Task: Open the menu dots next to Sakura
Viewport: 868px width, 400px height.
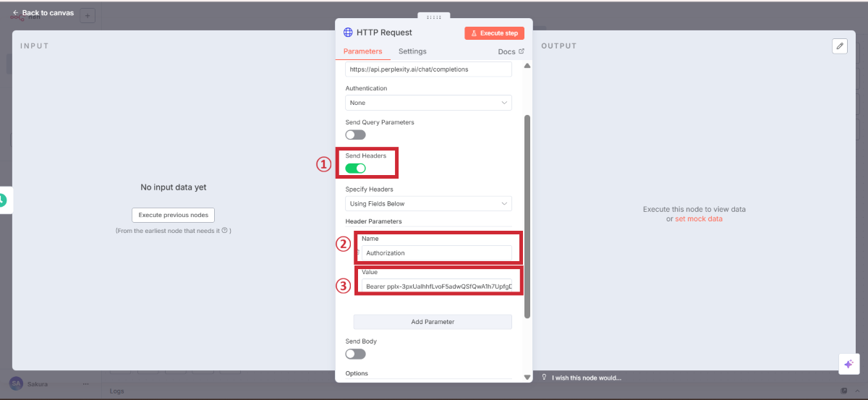Action: coord(85,384)
